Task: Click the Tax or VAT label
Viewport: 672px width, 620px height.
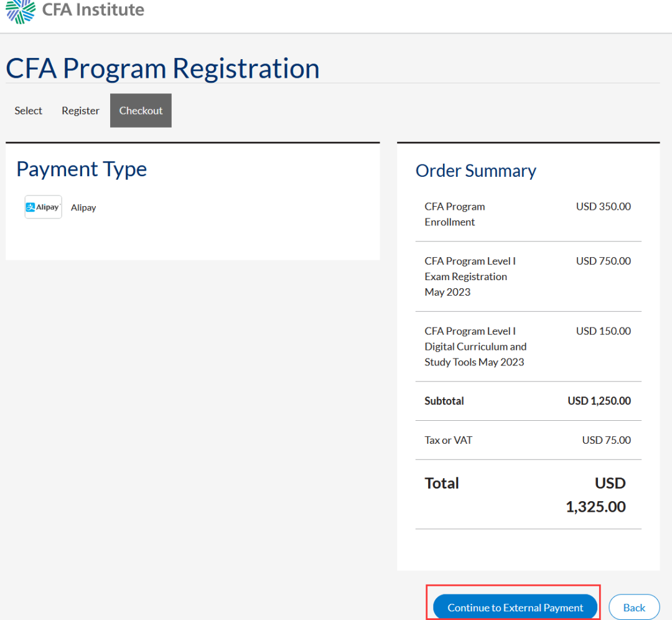Action: [448, 440]
